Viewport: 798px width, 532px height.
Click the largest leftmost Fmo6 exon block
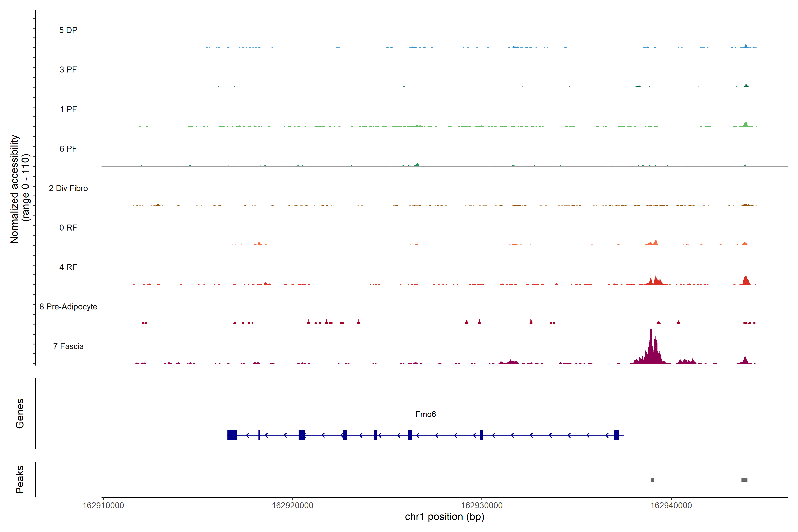232,435
